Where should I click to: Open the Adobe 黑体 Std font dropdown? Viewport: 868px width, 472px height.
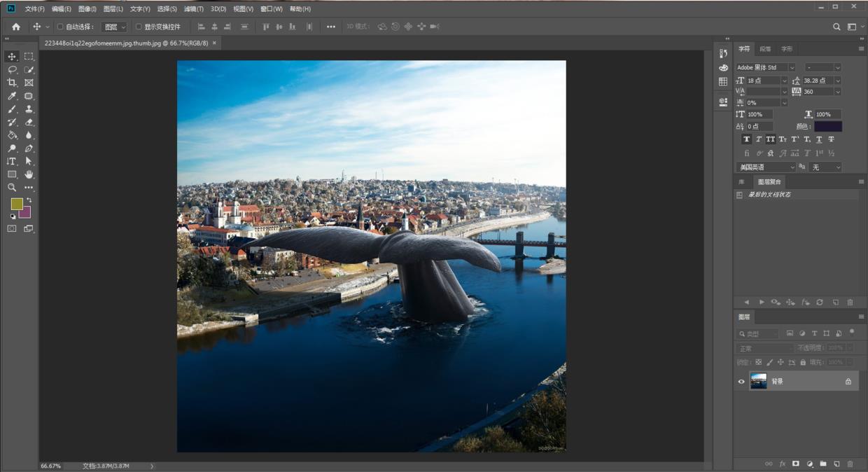792,68
